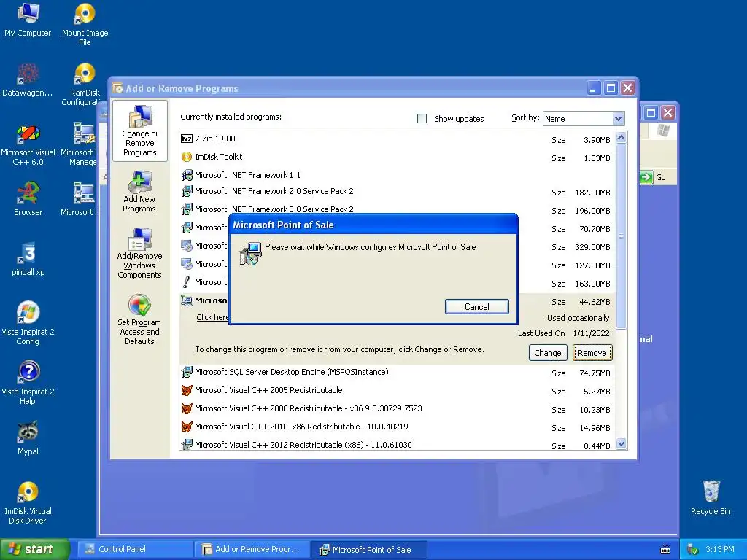The image size is (747, 560).
Task: Launch Mypal browser desktop icon
Action: pos(28,438)
